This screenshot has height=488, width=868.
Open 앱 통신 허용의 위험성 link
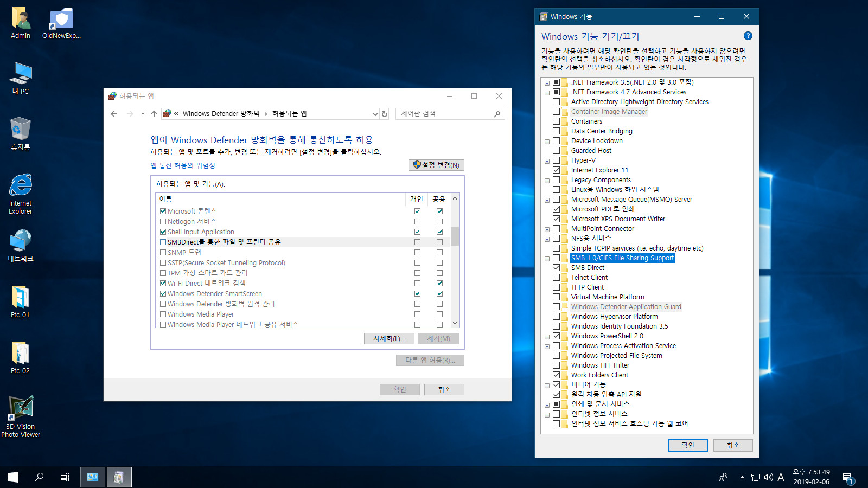(x=183, y=165)
